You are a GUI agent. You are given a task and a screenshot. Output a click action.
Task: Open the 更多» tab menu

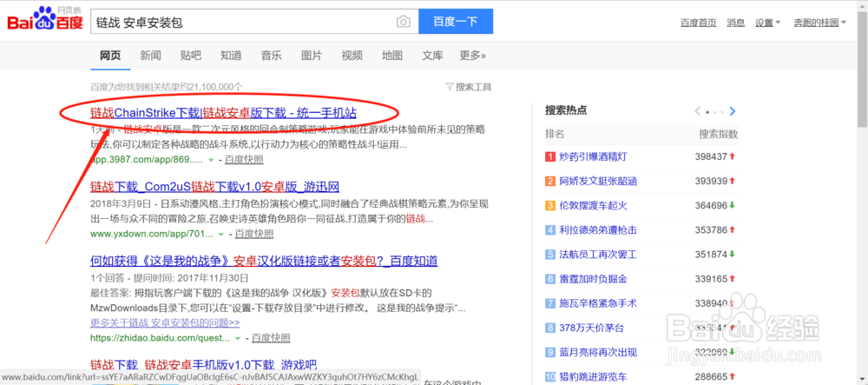[472, 56]
